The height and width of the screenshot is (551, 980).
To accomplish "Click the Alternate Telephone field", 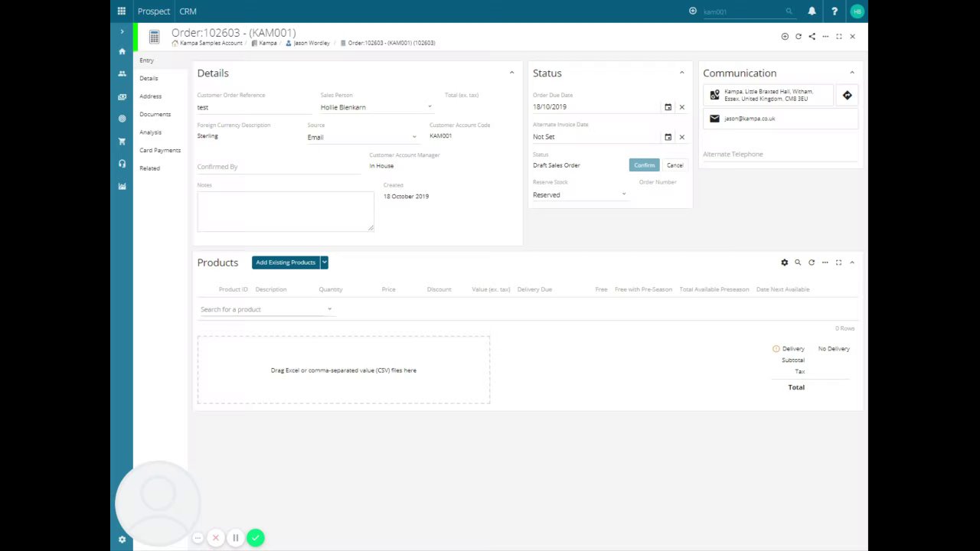I will (x=780, y=154).
